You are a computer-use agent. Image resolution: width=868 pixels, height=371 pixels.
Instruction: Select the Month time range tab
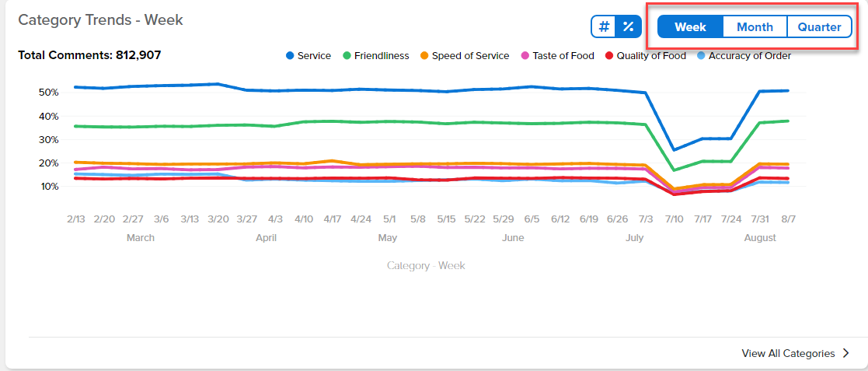[755, 27]
